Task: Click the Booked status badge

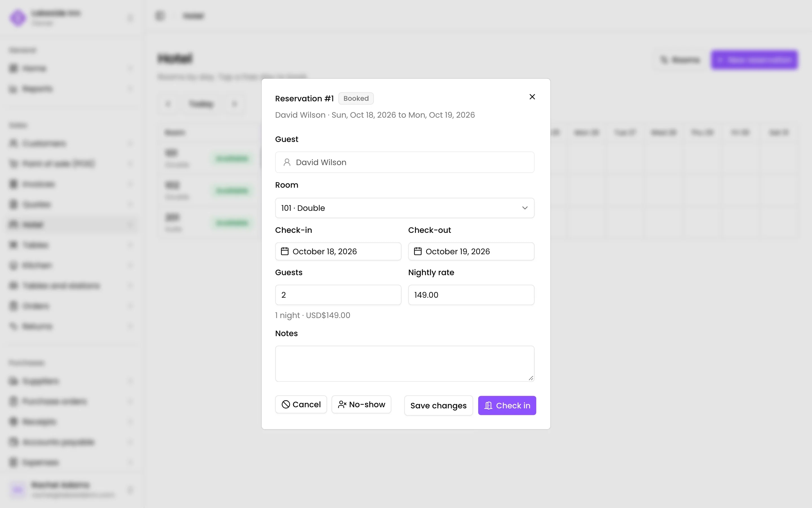Action: [356, 98]
